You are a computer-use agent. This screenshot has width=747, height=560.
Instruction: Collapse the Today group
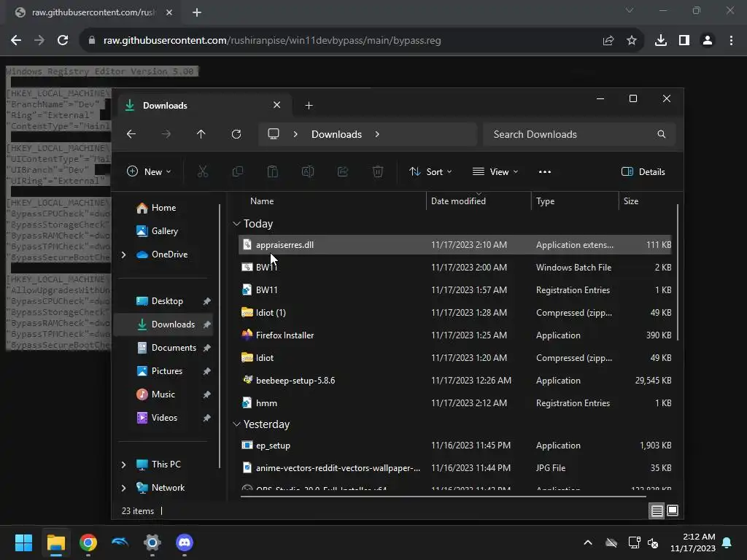click(236, 224)
